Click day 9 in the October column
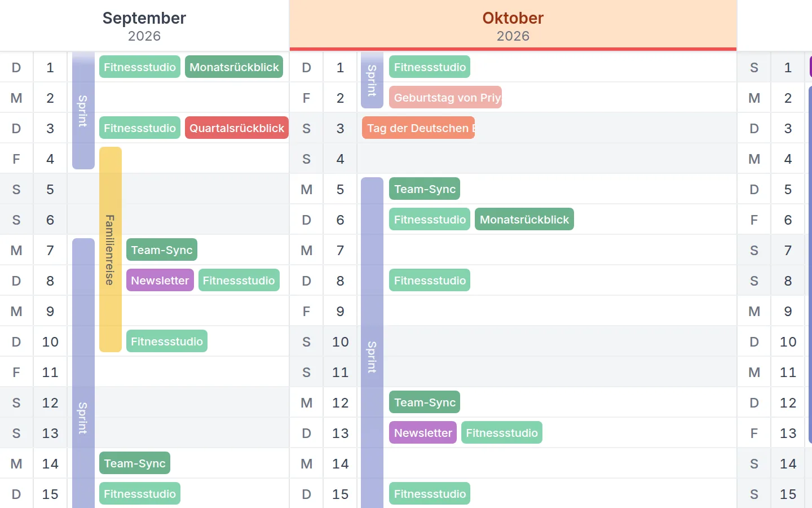 (340, 311)
